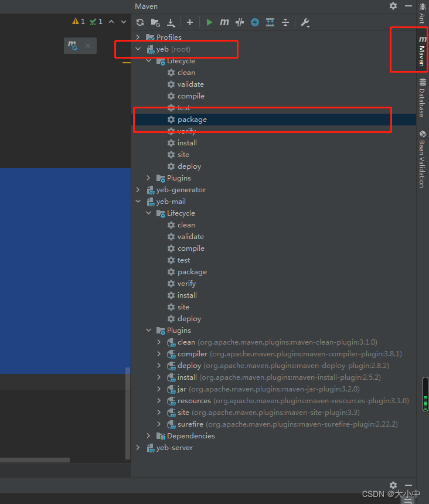Add Maven project with plus icon

pyautogui.click(x=190, y=22)
